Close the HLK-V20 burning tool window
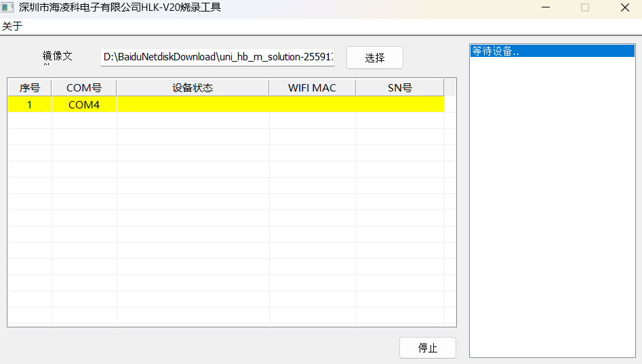The width and height of the screenshot is (642, 364). [x=624, y=8]
